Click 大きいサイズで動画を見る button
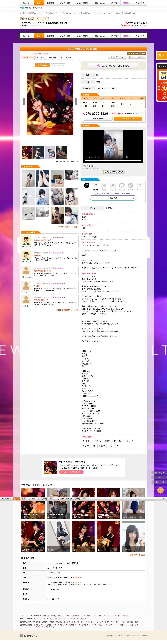 [x=113, y=172]
